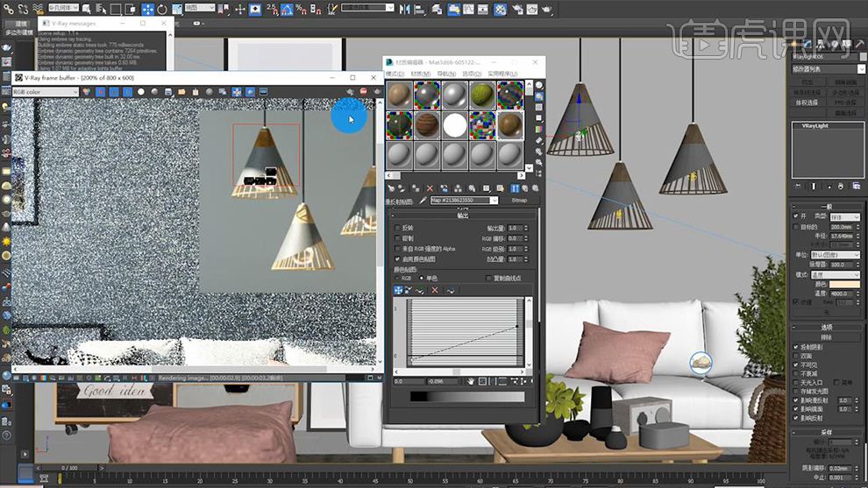Open 实用程序(U) menu in material editor

click(x=502, y=74)
